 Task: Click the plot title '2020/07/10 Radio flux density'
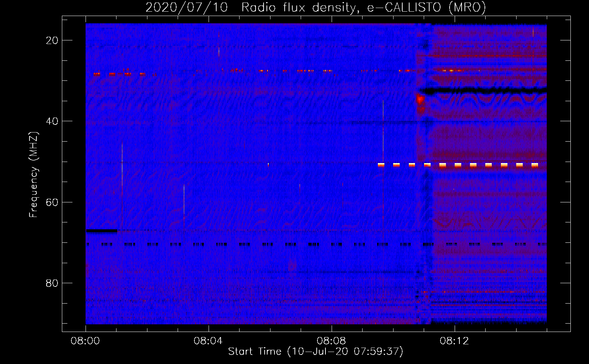coord(316,7)
